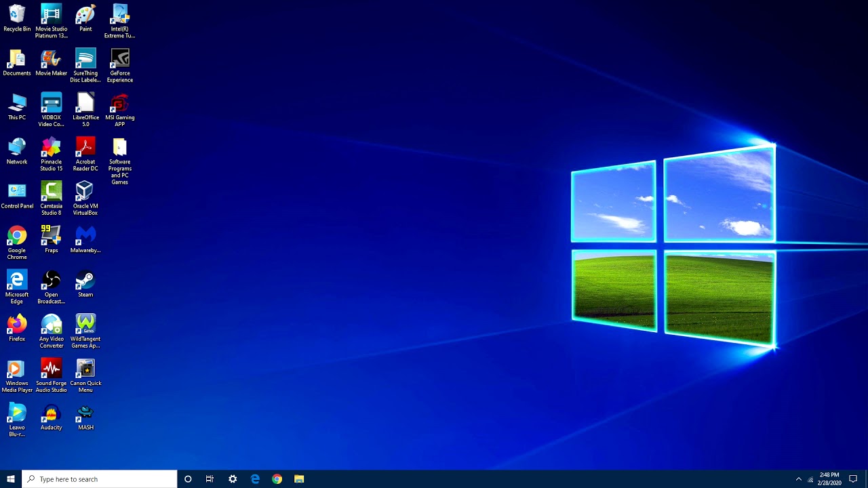This screenshot has width=868, height=488.
Task: Open Settings gear on taskbar
Action: click(x=233, y=479)
